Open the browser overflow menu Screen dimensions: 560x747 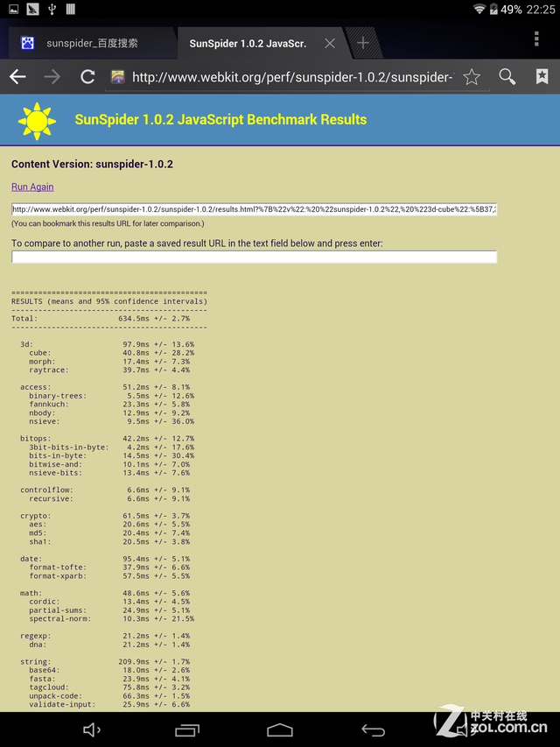[536, 39]
